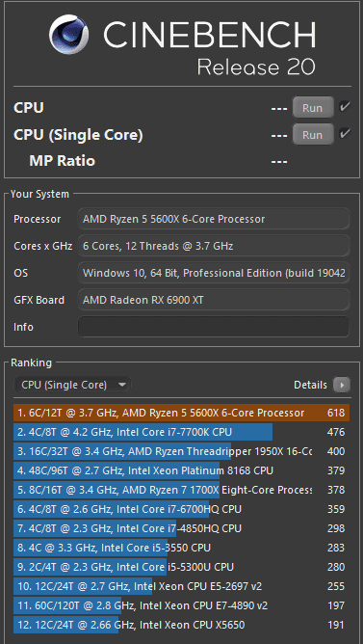Select the Xeon X5650 ranking row
363x644 pixels.
181,625
